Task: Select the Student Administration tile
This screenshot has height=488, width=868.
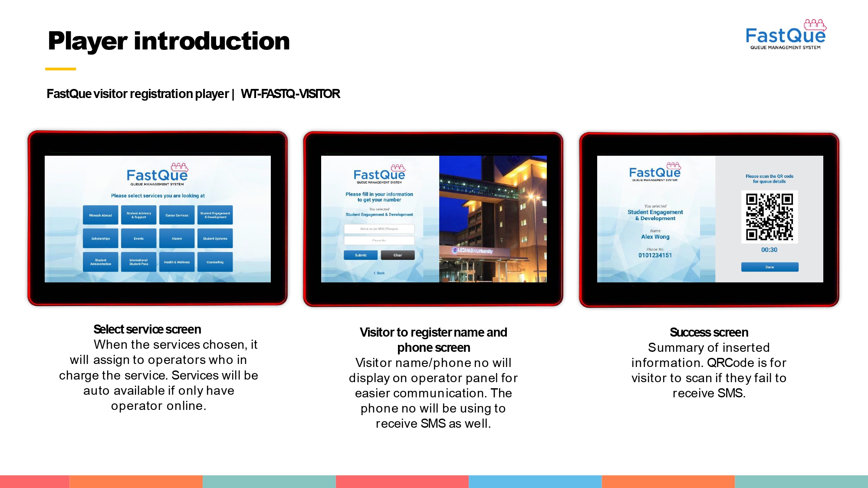Action: point(100,262)
